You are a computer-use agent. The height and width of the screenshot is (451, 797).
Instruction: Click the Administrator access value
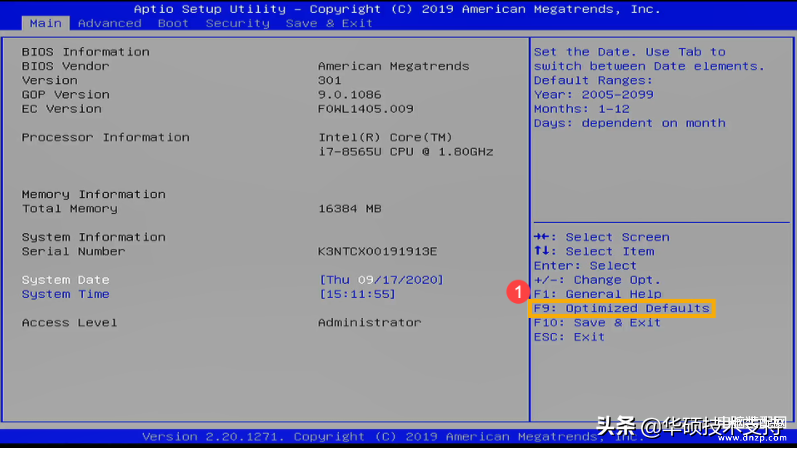[370, 322]
